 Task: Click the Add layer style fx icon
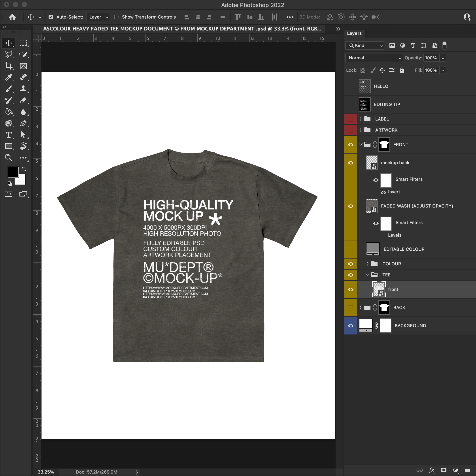click(x=431, y=470)
